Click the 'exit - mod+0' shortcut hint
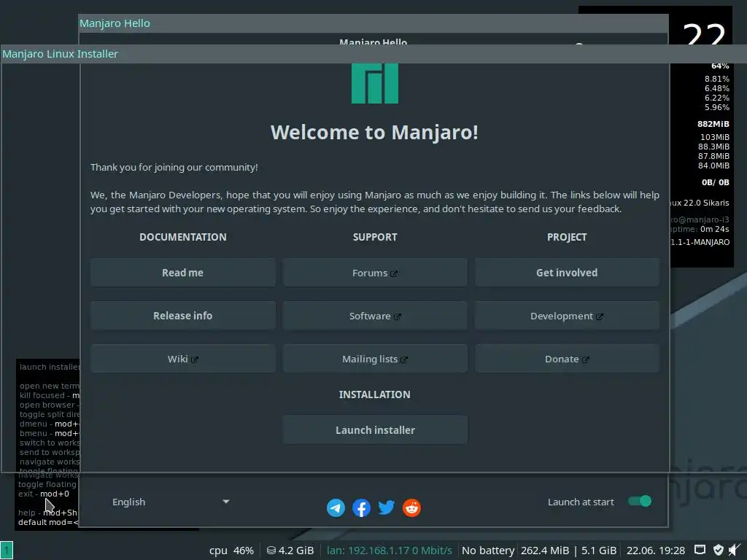Image resolution: width=747 pixels, height=560 pixels. pyautogui.click(x=44, y=494)
